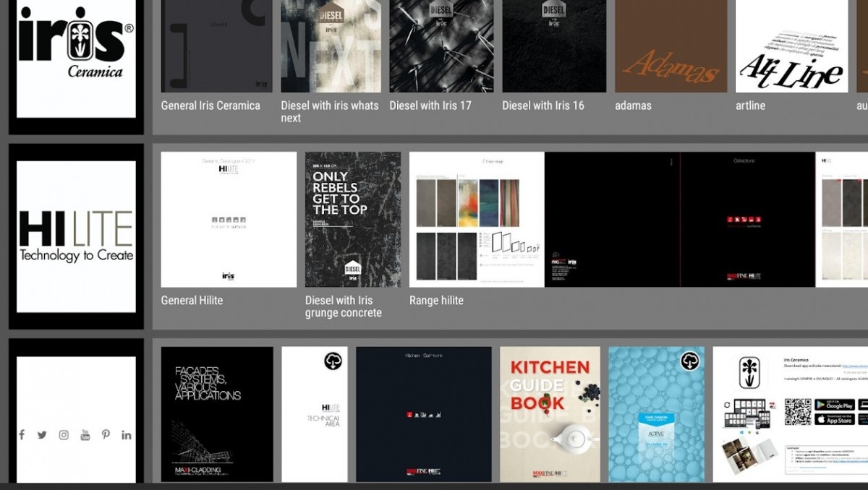
Task: Open the Twitter social icon
Action: (x=42, y=435)
